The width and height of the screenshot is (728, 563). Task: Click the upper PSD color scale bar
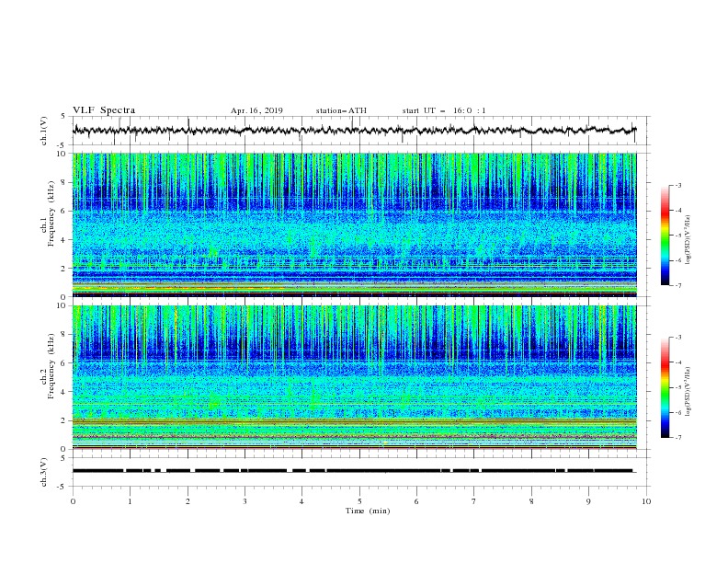[665, 236]
